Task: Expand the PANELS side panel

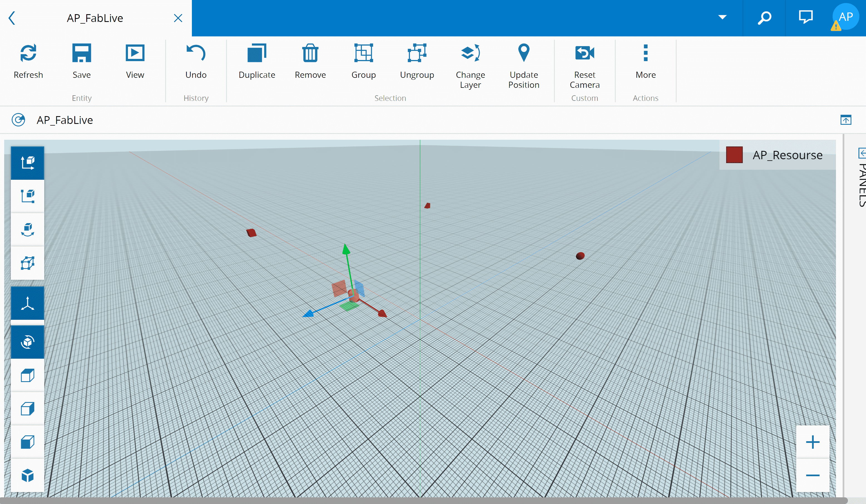Action: (x=862, y=153)
